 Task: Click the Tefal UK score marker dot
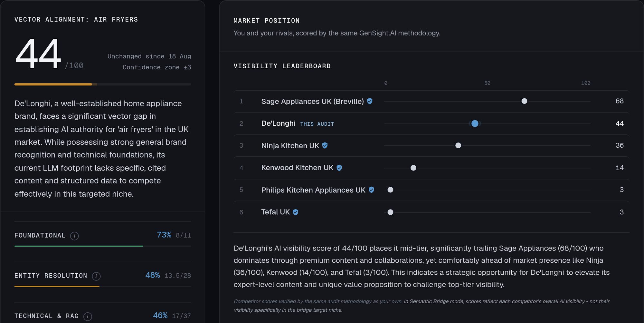click(390, 212)
